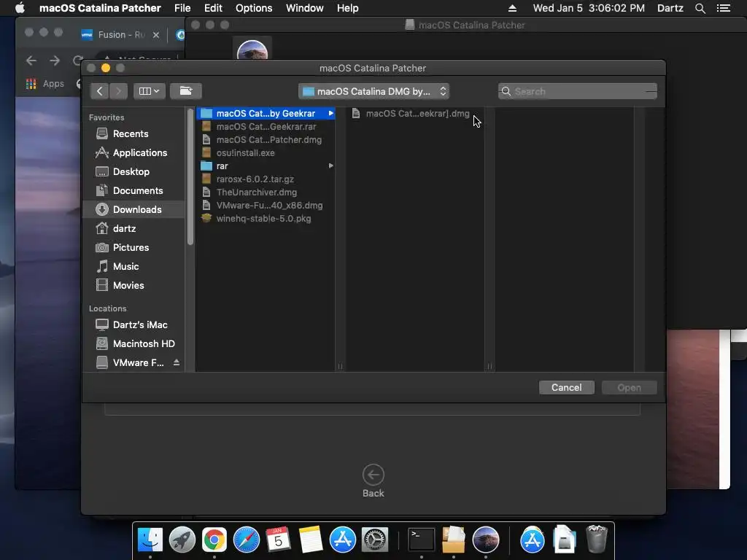This screenshot has height=560, width=747.
Task: Close the Fusion tab in Chrome
Action: tap(156, 35)
